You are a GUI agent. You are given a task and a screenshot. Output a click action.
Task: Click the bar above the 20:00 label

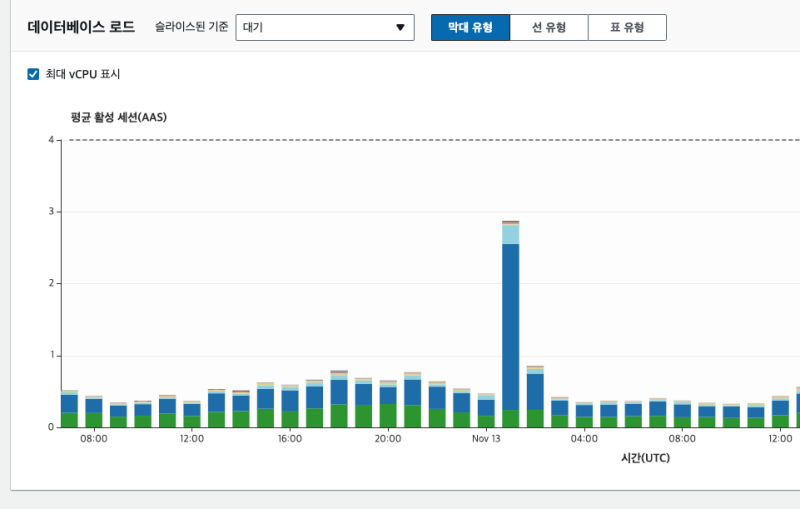388,403
